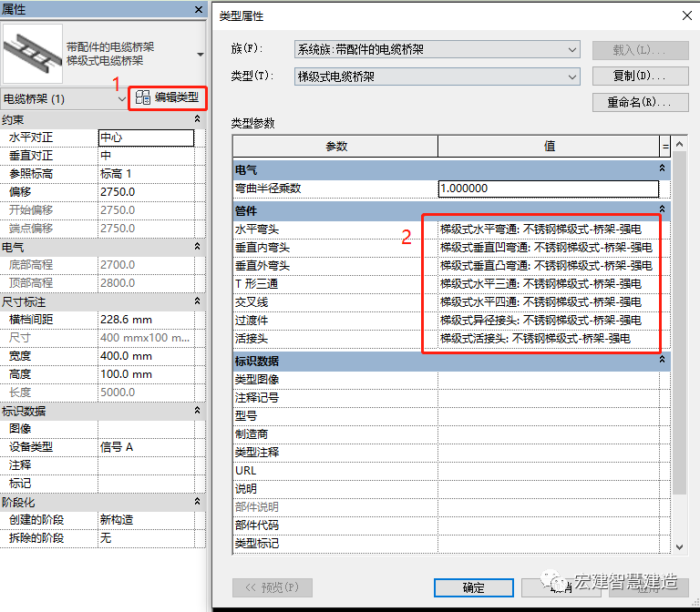Close the 属性 Properties panel
This screenshot has width=700, height=612.
pyautogui.click(x=199, y=9)
